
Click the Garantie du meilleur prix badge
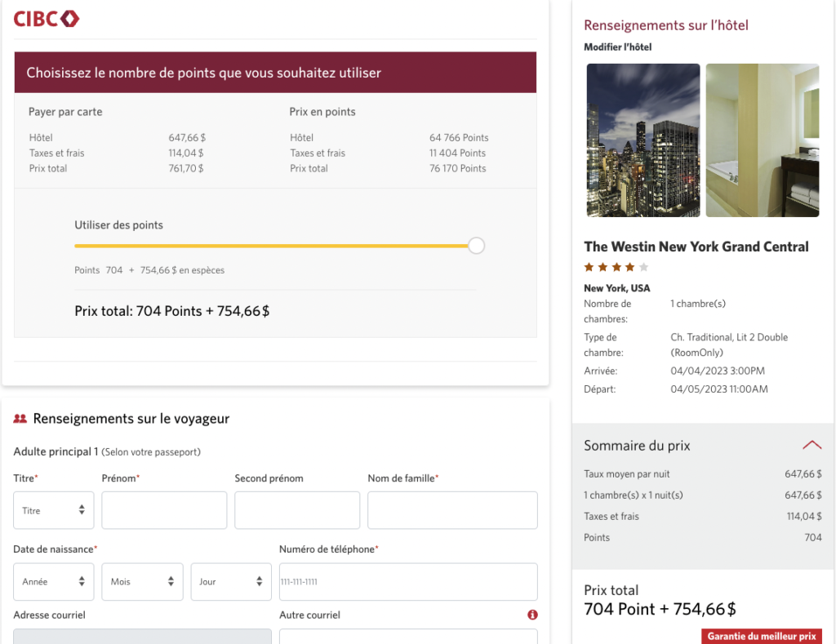(761, 636)
